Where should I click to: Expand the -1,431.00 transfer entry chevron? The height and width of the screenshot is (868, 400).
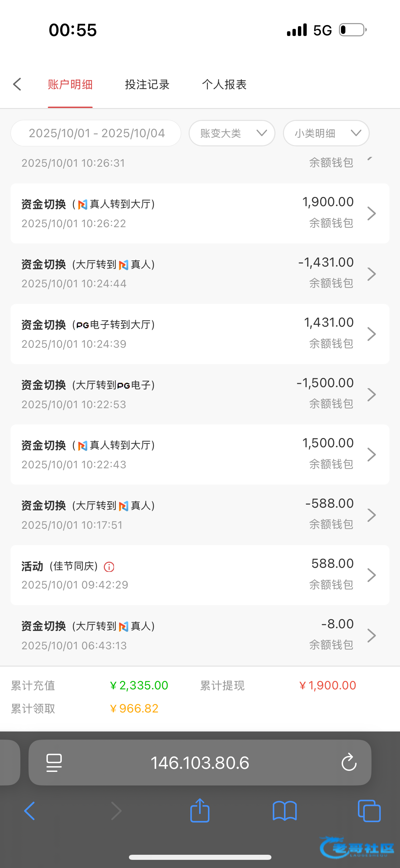click(x=372, y=274)
